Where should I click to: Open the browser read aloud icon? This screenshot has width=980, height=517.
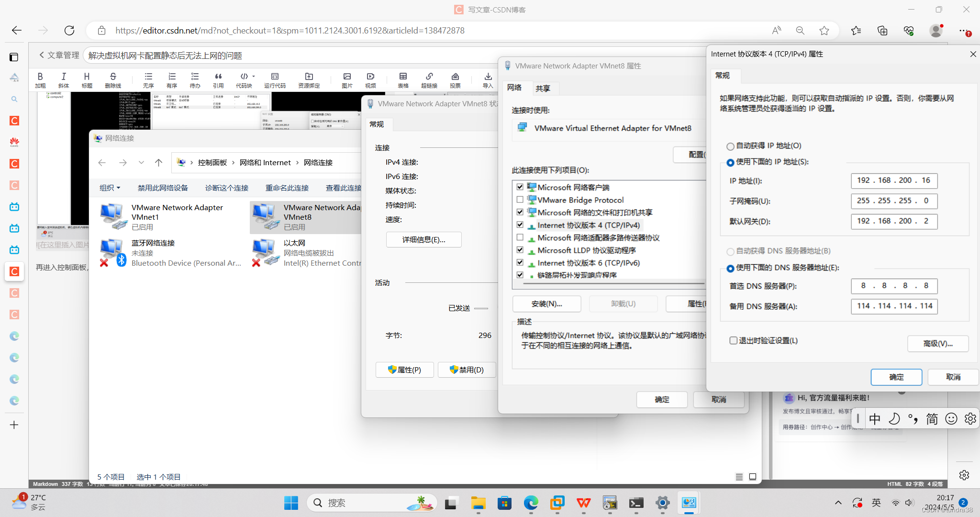point(776,31)
